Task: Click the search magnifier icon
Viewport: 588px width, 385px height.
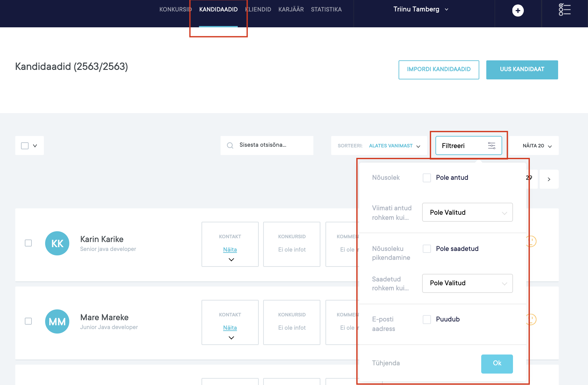Action: point(230,145)
